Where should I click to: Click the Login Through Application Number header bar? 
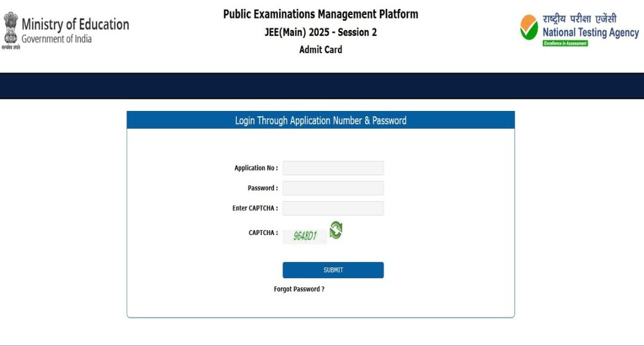click(x=321, y=121)
